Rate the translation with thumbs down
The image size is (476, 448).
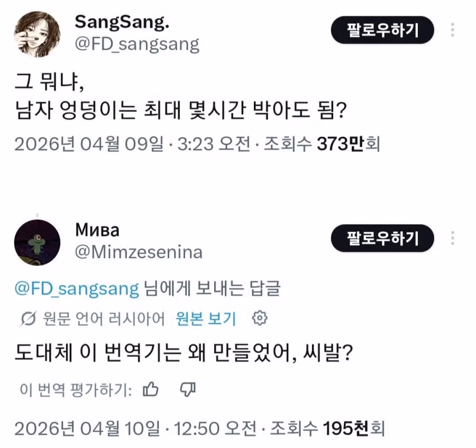188,390
